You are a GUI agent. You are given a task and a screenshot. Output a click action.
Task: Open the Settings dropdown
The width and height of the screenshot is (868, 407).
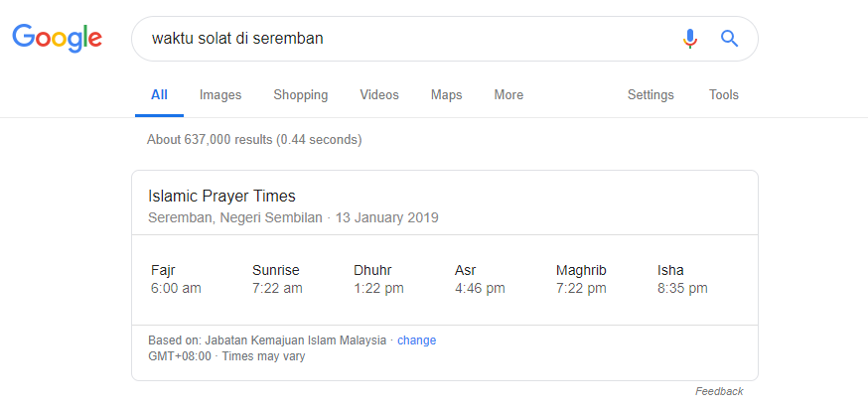651,95
